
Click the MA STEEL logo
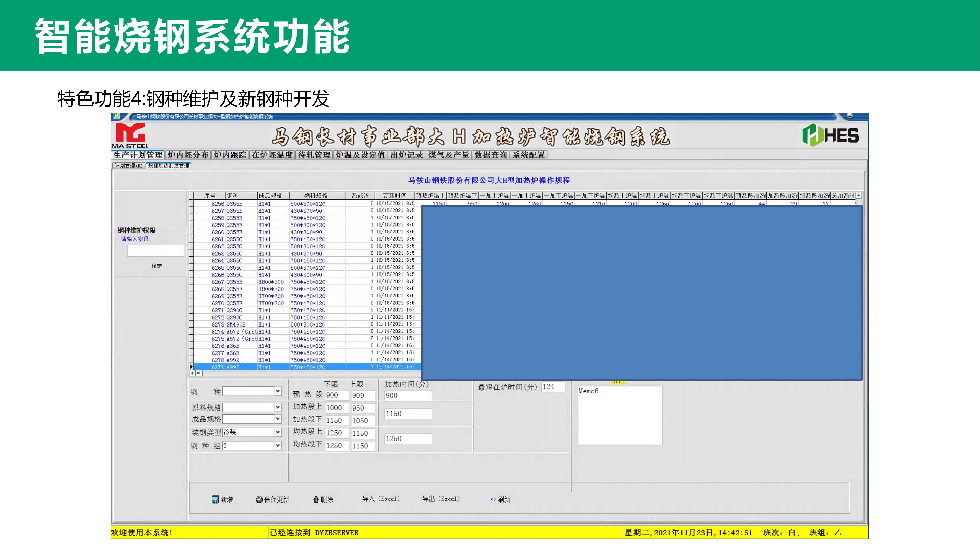tap(130, 135)
